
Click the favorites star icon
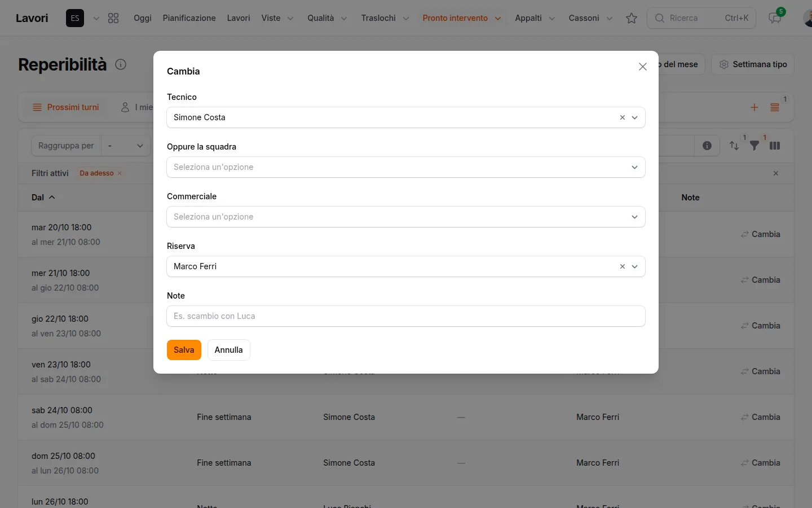coord(632,18)
